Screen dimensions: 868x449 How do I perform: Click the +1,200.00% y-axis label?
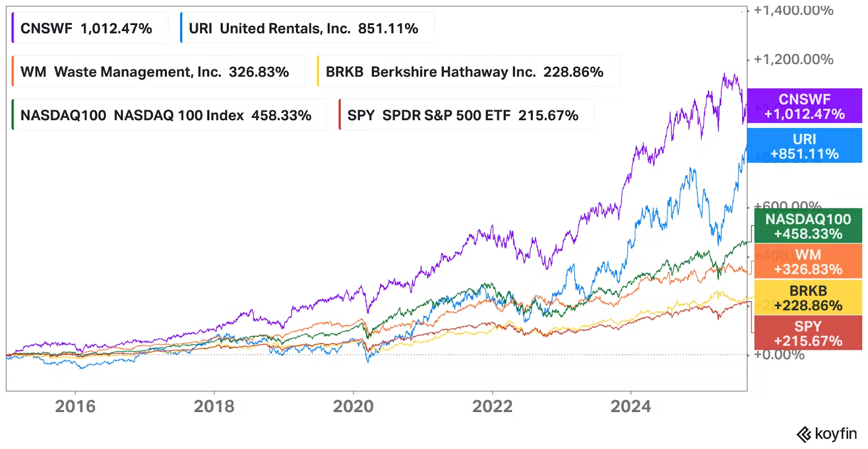point(793,59)
